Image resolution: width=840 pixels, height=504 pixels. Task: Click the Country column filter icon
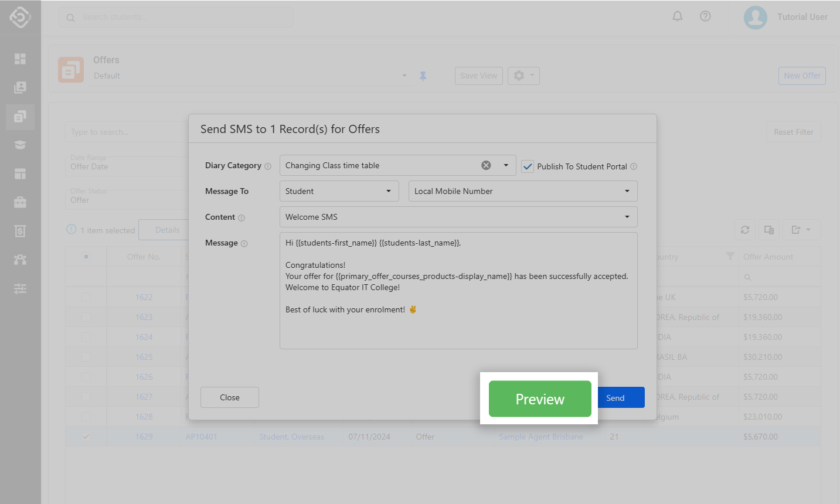pos(730,256)
